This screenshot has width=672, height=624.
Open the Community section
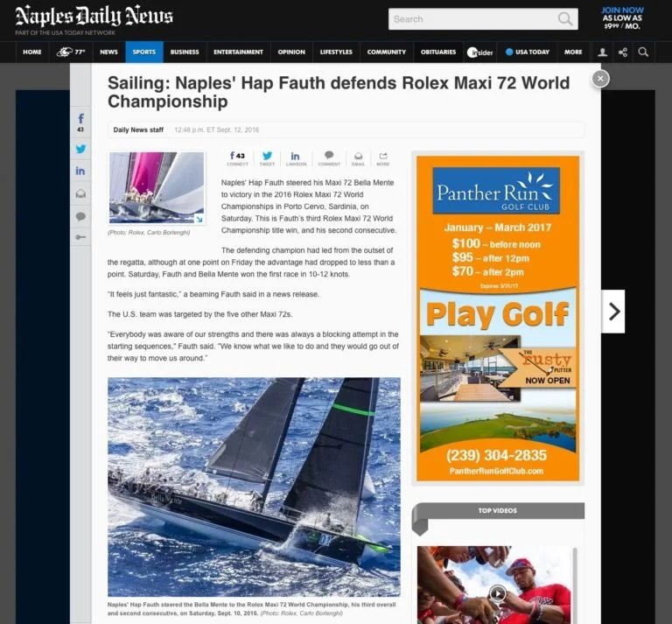(387, 52)
